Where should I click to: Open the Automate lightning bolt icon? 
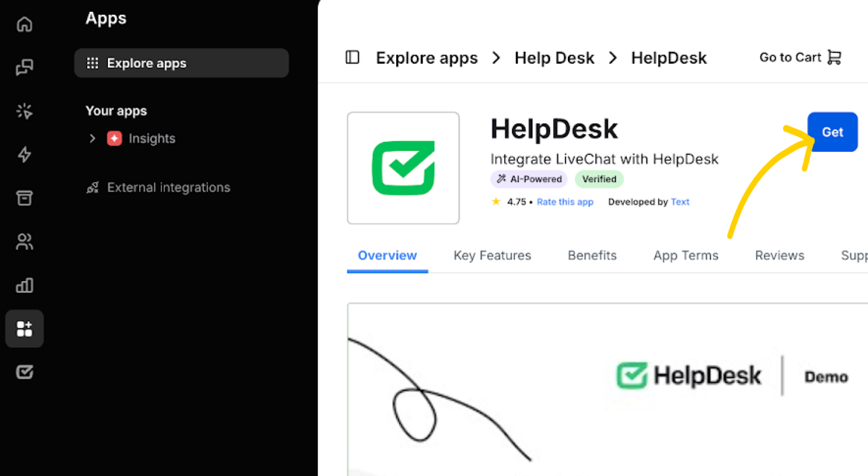coord(24,154)
